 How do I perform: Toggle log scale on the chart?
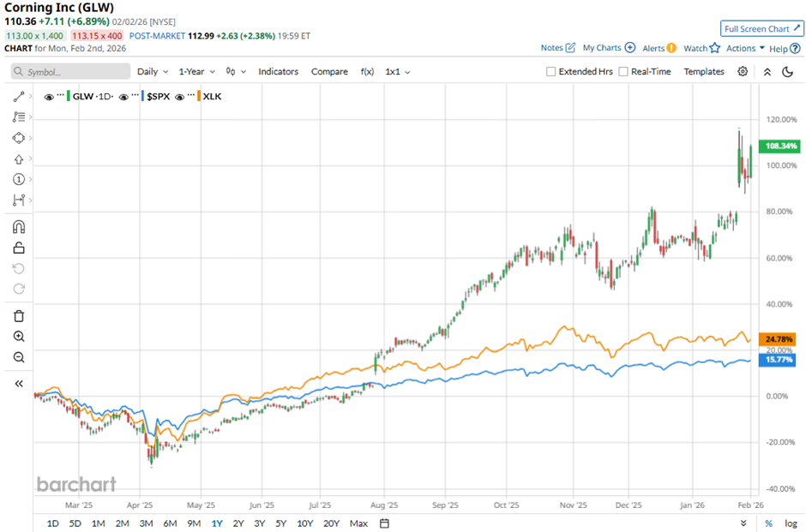(x=790, y=523)
